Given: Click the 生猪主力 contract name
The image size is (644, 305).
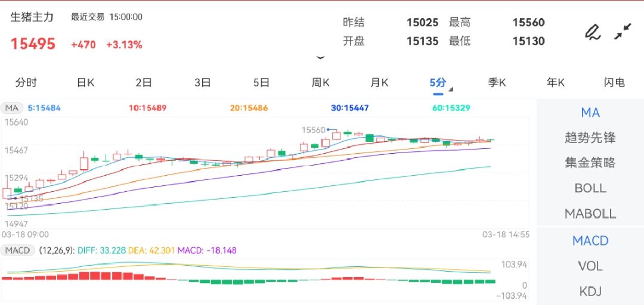Looking at the screenshot, I should [32, 17].
